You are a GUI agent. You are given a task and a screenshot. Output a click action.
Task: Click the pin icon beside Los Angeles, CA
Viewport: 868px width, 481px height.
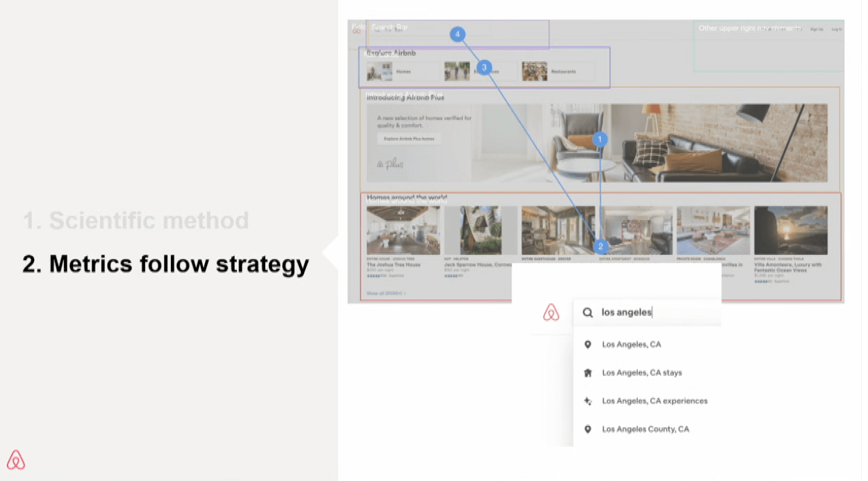tap(588, 345)
